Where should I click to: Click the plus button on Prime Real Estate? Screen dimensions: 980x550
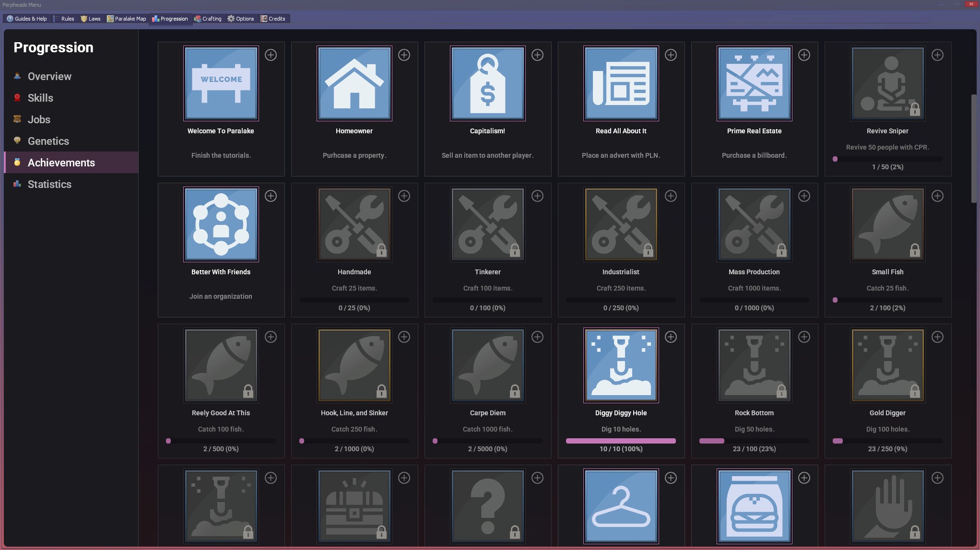804,55
